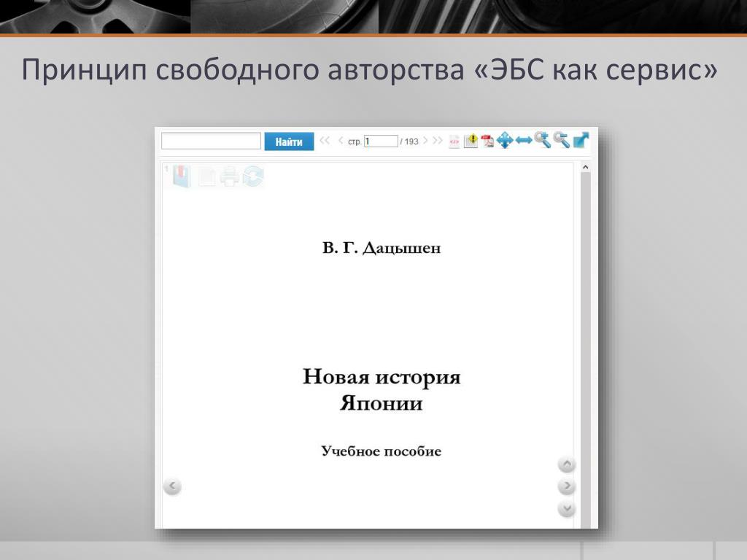The height and width of the screenshot is (560, 747).
Task: Go to next page single arrow
Action: [425, 141]
